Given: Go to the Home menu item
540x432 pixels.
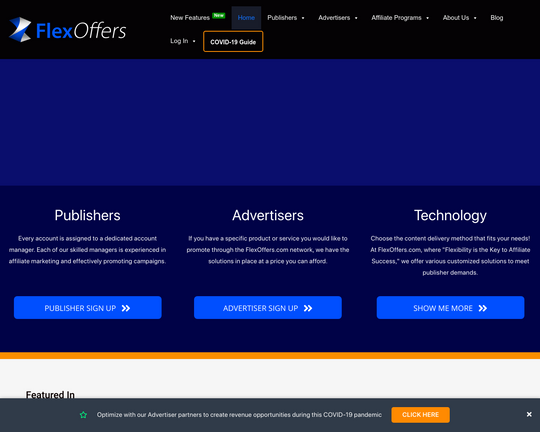Looking at the screenshot, I should pos(246,18).
